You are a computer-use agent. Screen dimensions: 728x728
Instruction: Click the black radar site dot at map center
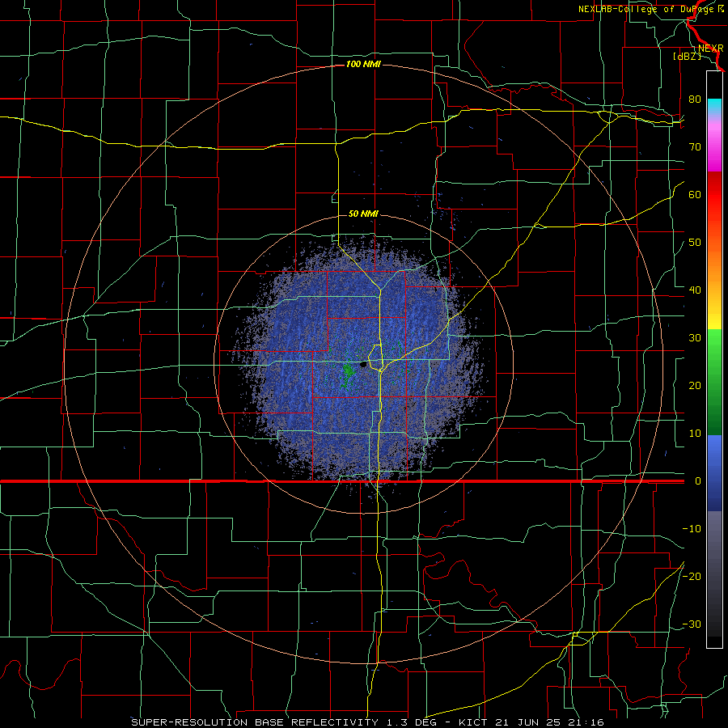point(363,365)
